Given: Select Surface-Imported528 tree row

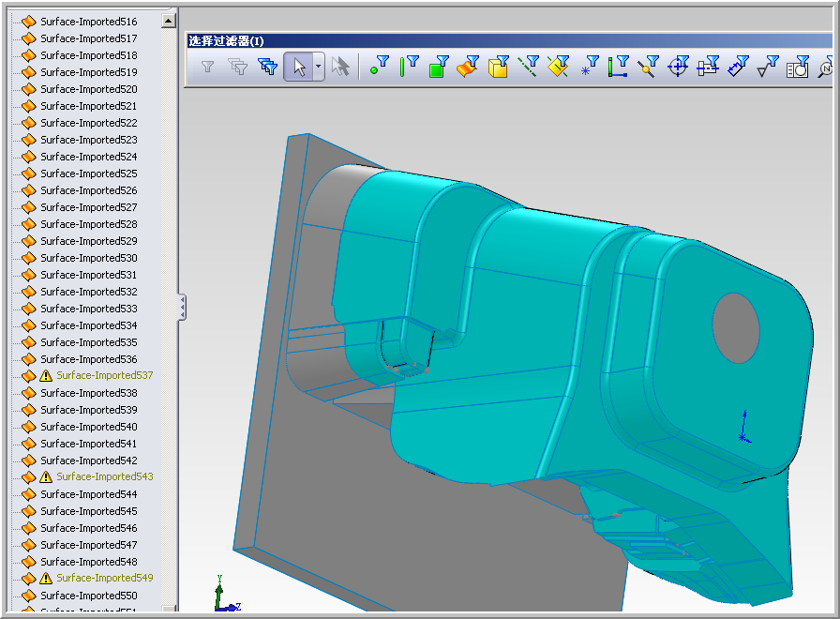Looking at the screenshot, I should tap(89, 224).
